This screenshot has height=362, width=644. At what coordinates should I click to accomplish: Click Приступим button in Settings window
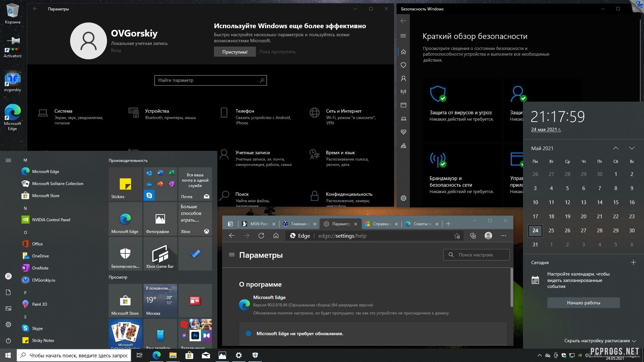235,51
